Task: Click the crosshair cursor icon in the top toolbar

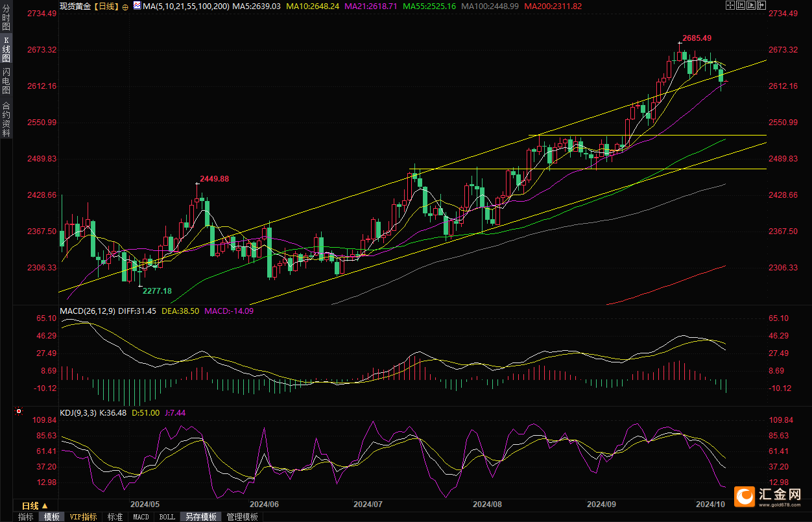Action: point(730,5)
